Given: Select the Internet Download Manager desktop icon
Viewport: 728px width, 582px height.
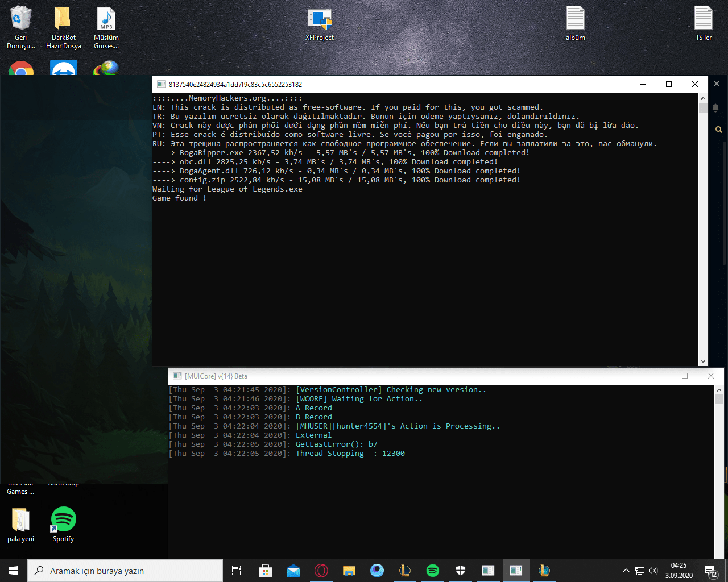Looking at the screenshot, I should [106, 69].
